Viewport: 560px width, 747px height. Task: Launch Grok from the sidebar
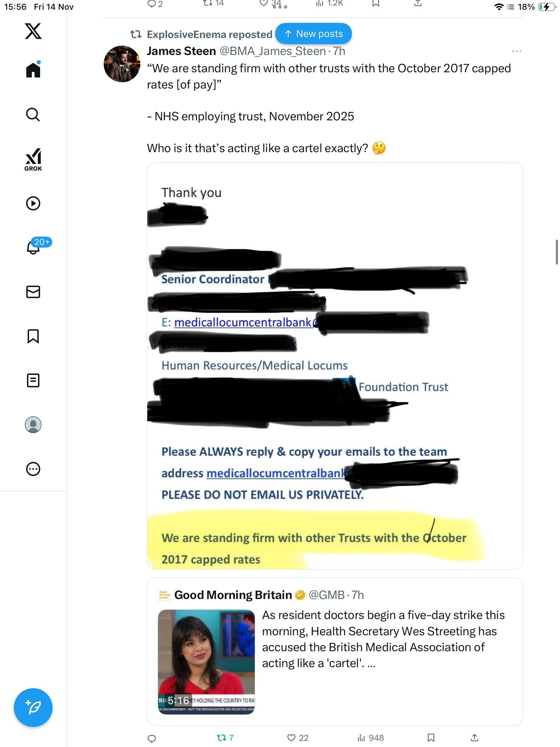pyautogui.click(x=33, y=159)
